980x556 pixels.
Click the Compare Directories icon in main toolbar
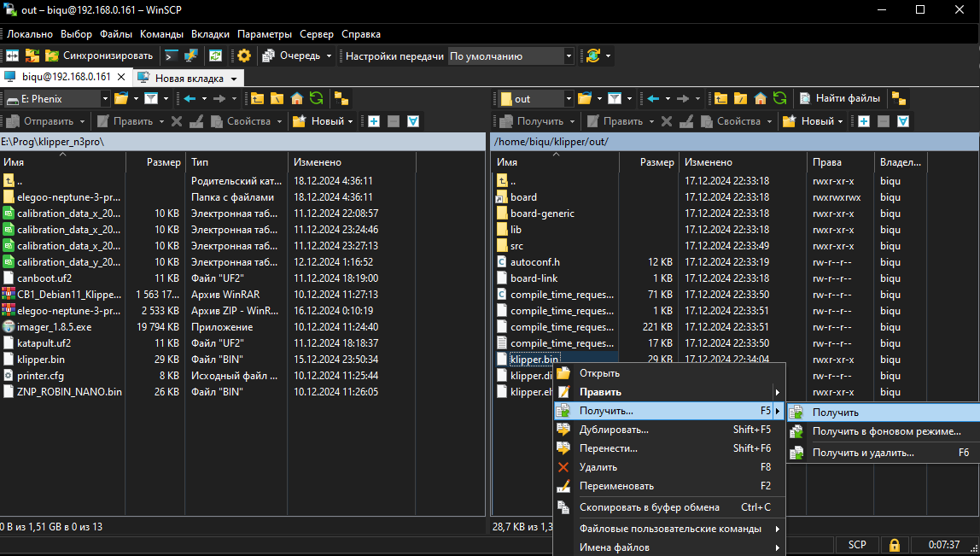tap(13, 56)
